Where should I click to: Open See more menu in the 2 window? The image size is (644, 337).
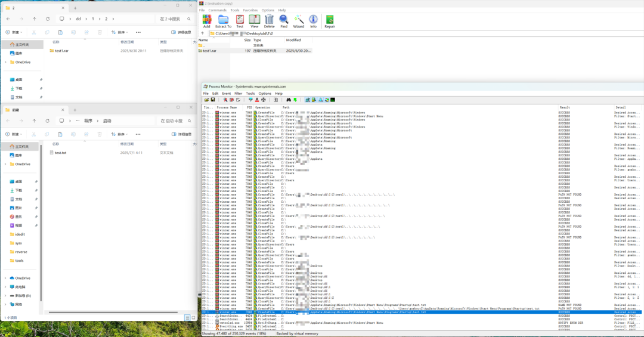[138, 32]
